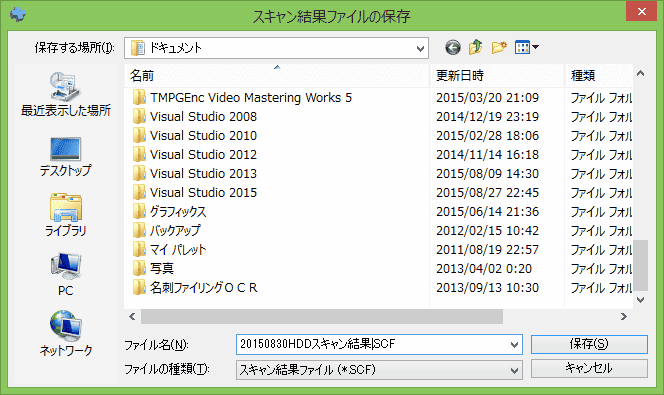Select TMPGEnc Video Mastering Works 5 name
This screenshot has width=664, height=395.
tap(251, 97)
